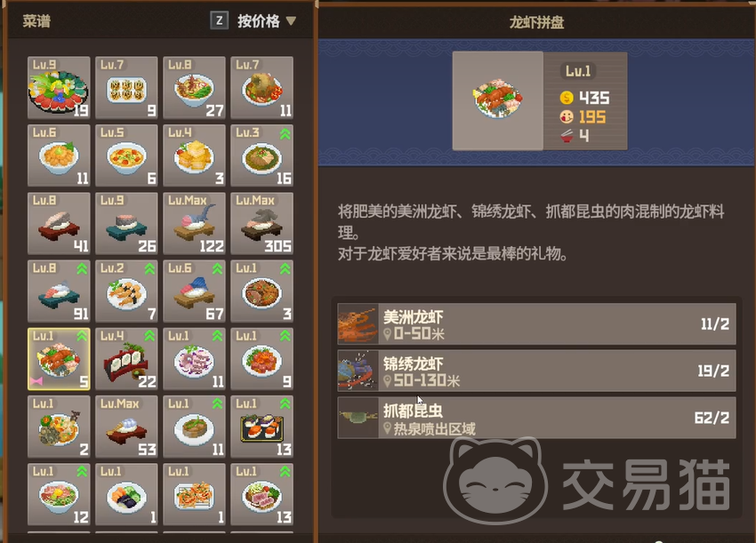Click the 美洲龙虾 ingredient row

536,323
